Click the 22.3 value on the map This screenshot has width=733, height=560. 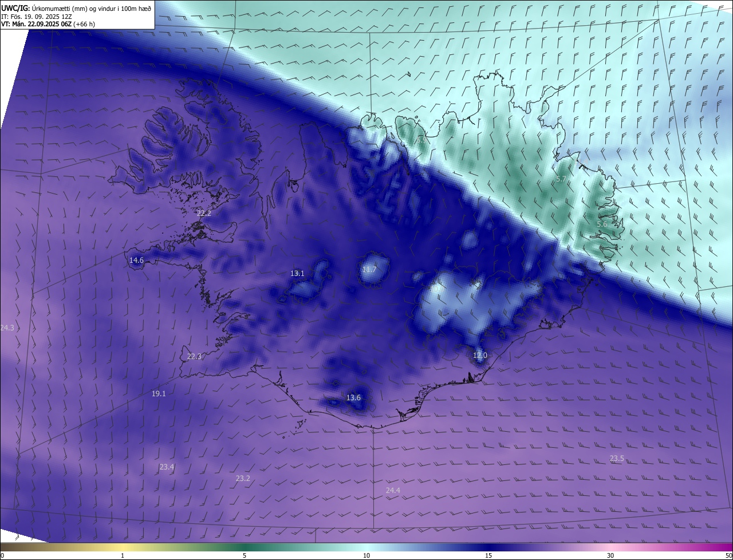pos(194,356)
